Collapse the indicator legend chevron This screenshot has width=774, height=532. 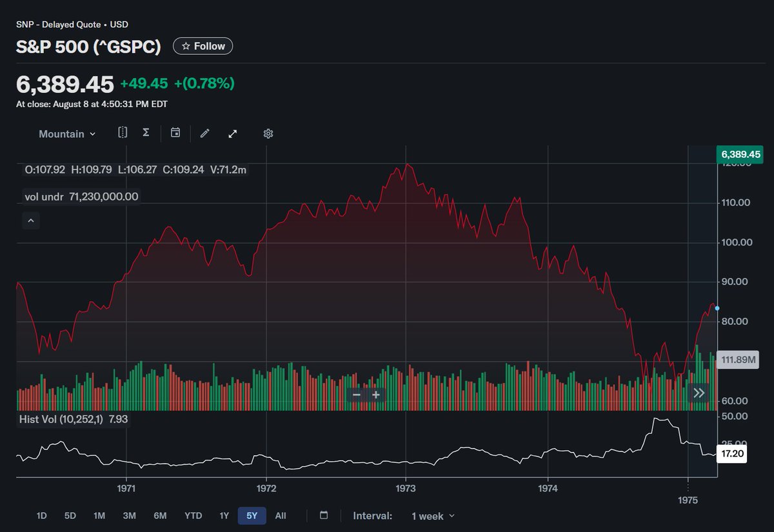click(x=31, y=221)
